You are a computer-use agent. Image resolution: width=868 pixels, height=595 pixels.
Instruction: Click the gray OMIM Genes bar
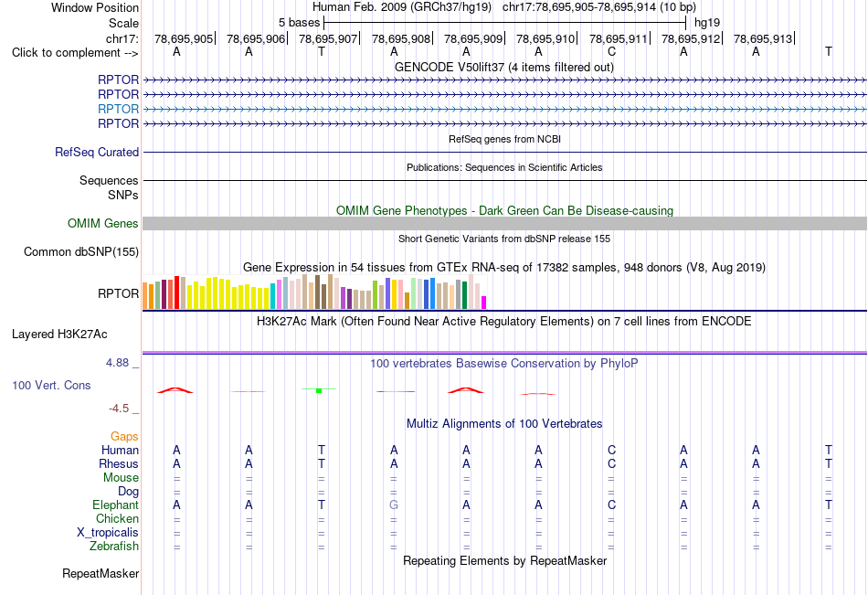pyautogui.click(x=504, y=223)
